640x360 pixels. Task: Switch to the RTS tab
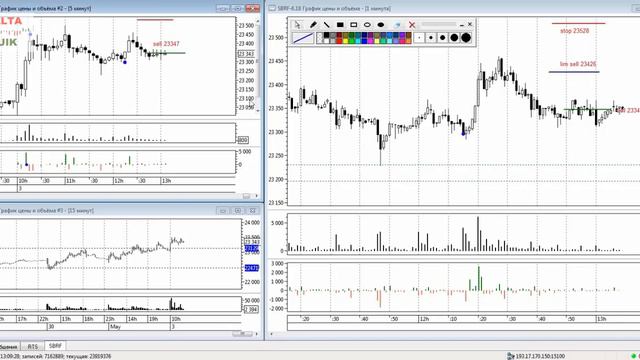[x=32, y=346]
